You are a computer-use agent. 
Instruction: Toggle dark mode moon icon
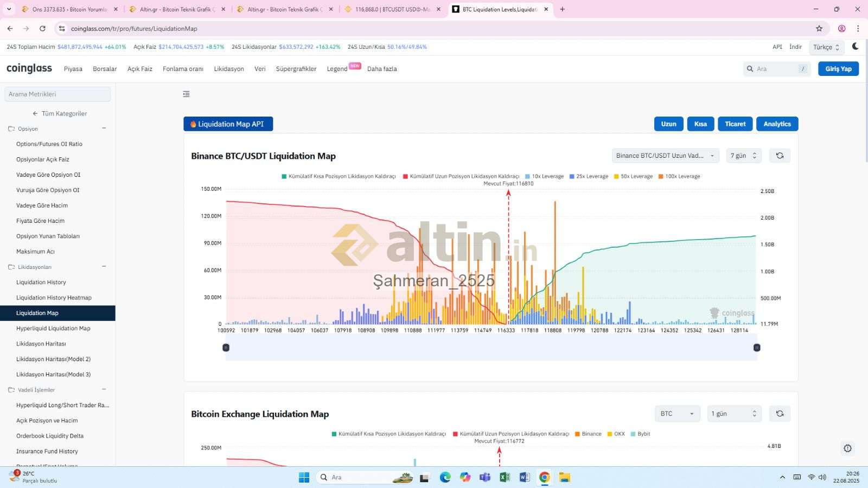coord(856,47)
